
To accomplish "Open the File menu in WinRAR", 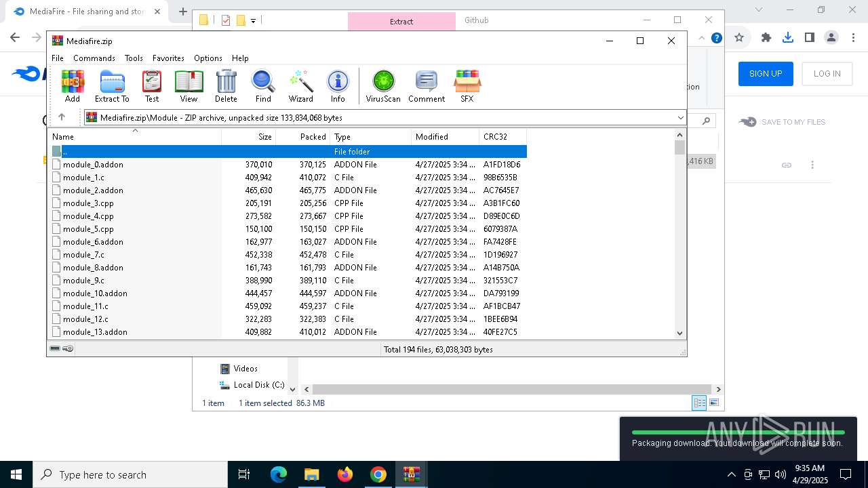I will pyautogui.click(x=58, y=58).
